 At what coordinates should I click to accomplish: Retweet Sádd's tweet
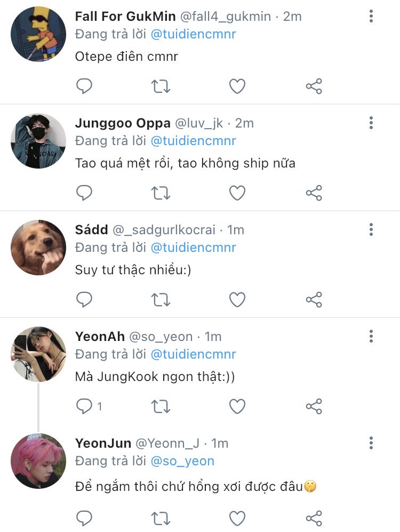click(x=161, y=299)
